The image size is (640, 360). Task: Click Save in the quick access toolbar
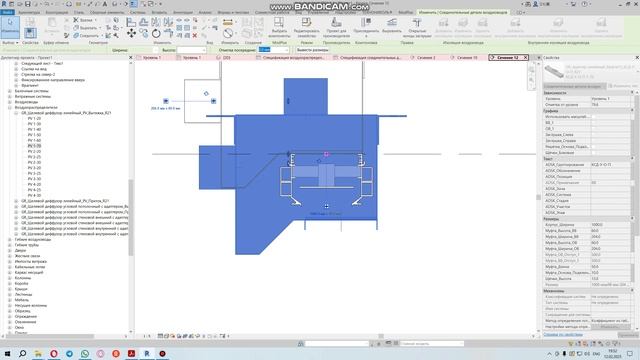(27, 4)
